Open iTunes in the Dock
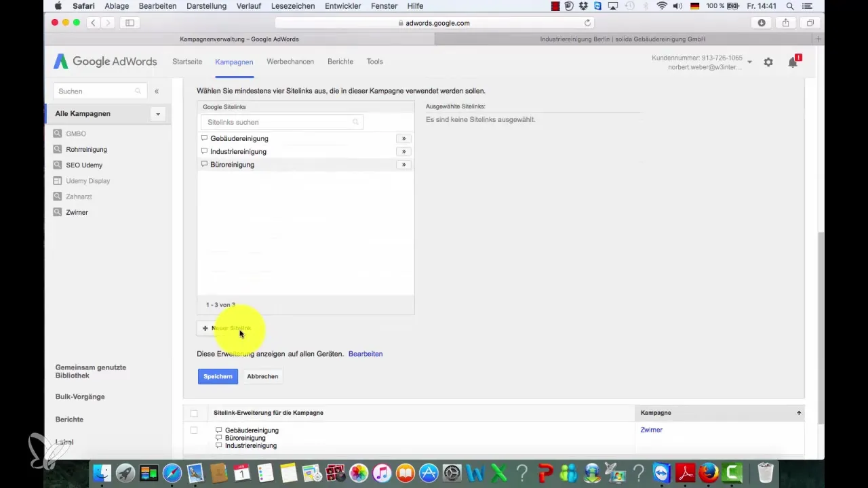 (382, 472)
